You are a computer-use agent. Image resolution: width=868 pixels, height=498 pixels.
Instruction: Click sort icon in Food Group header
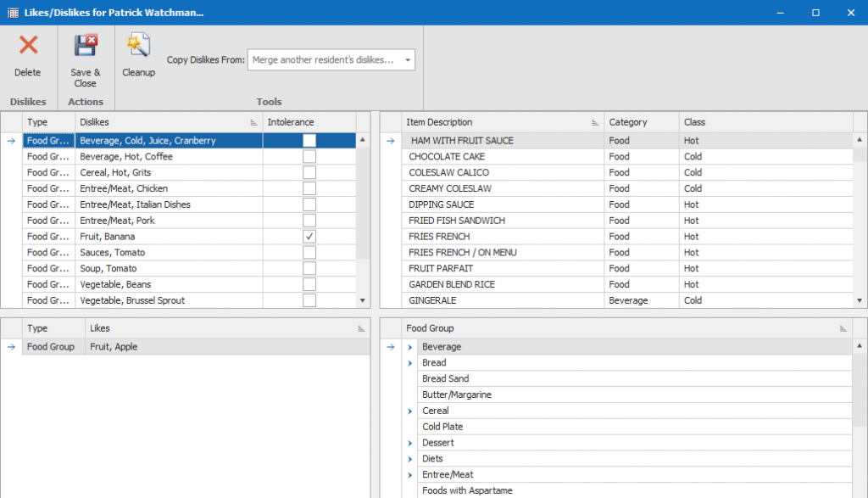[x=843, y=328]
